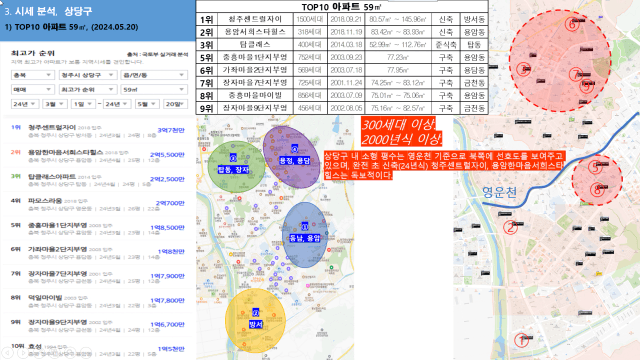Click 3위 탑클래스 row in table
640x360 pixels.
click(x=342, y=44)
